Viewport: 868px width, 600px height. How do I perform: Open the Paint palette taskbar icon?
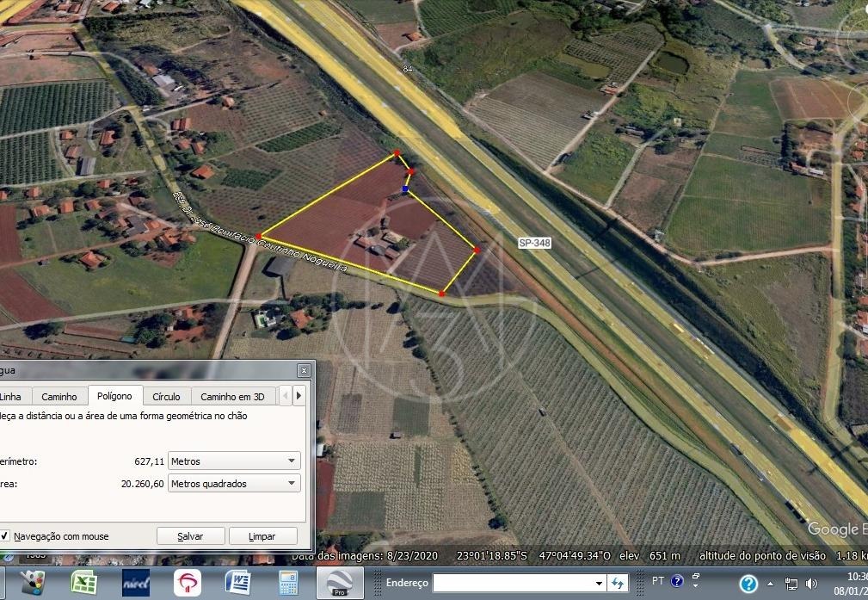click(33, 583)
